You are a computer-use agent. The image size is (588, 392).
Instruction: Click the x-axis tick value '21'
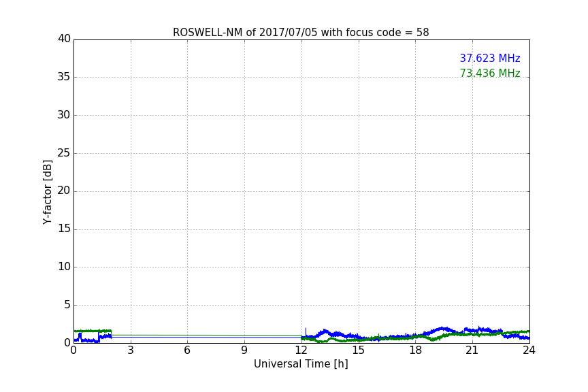pos(472,350)
